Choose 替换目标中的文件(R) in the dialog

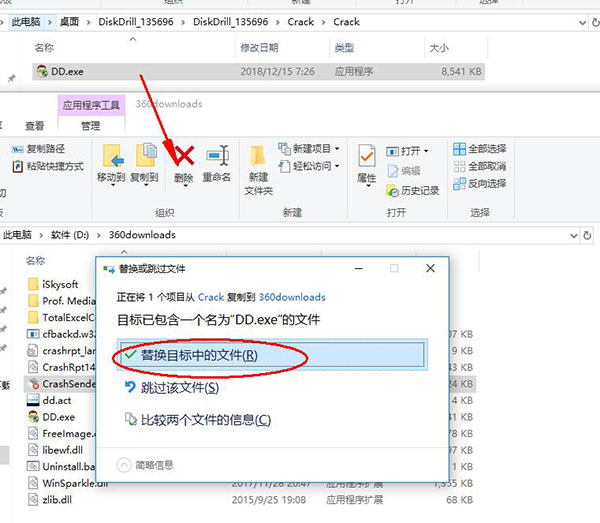pos(272,355)
